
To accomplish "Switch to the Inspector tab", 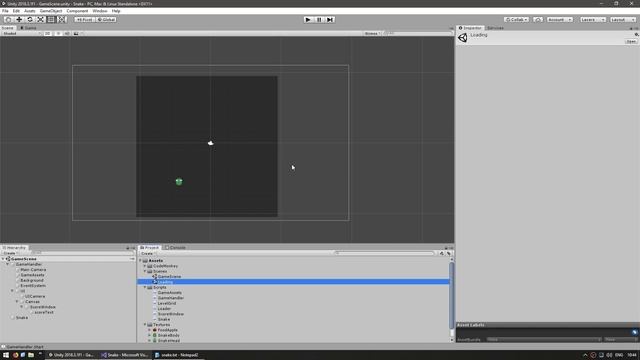I will pos(470,28).
